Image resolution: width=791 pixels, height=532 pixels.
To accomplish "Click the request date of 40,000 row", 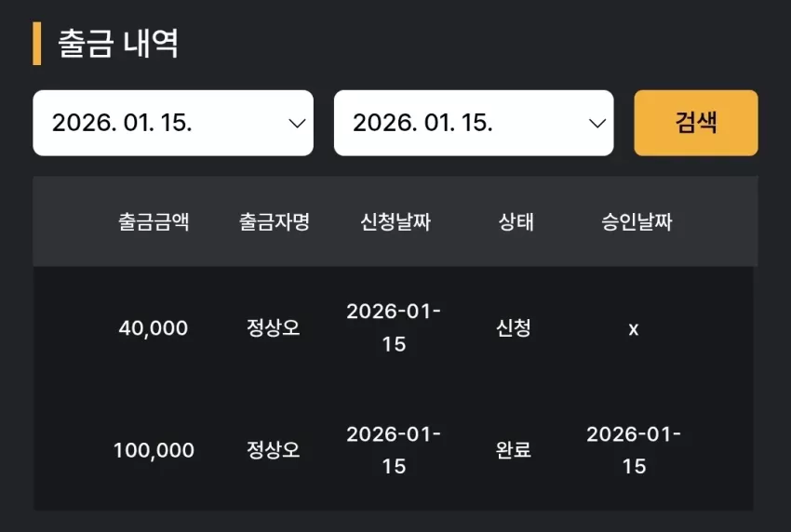I will point(394,327).
